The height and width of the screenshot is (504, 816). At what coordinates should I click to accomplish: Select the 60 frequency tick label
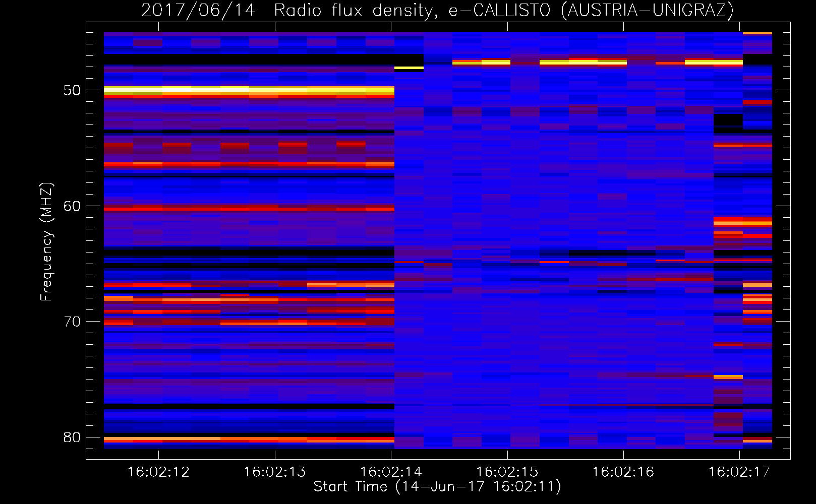[x=72, y=206]
